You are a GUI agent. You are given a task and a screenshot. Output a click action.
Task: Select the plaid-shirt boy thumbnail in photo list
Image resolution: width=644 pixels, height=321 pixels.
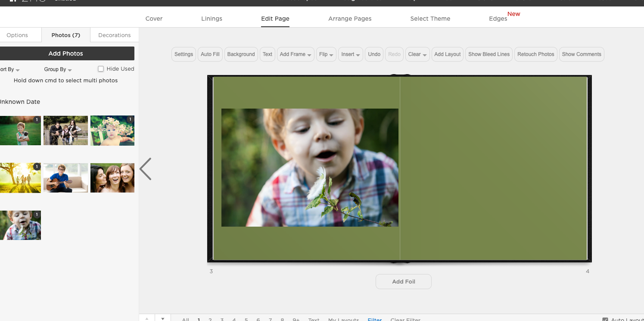[x=20, y=225]
